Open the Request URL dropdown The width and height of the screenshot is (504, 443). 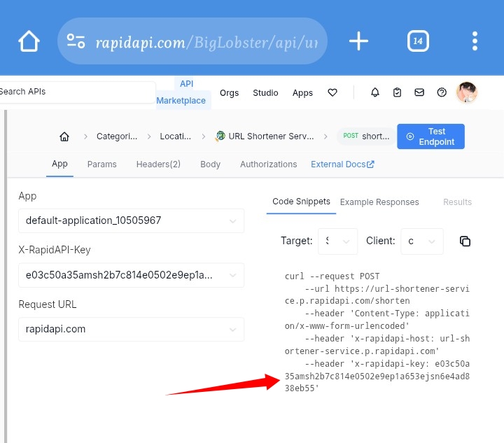(x=131, y=329)
